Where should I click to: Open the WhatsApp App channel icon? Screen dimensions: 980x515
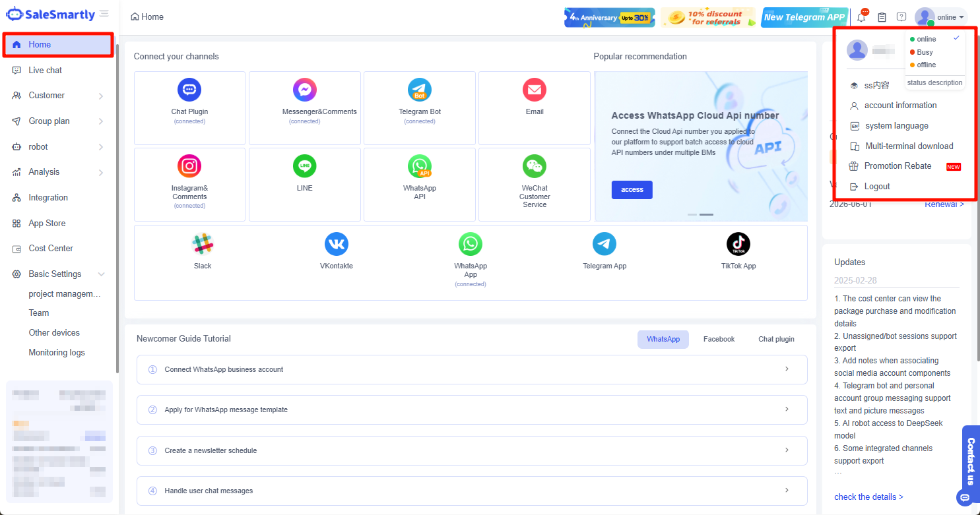coord(471,244)
